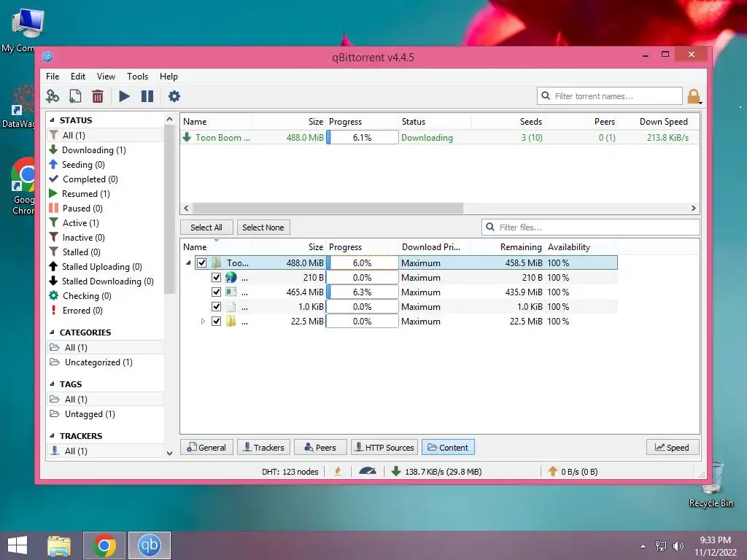Viewport: 747px width, 560px height.
Task: Switch to the HTTP Sources tab
Action: (x=384, y=448)
